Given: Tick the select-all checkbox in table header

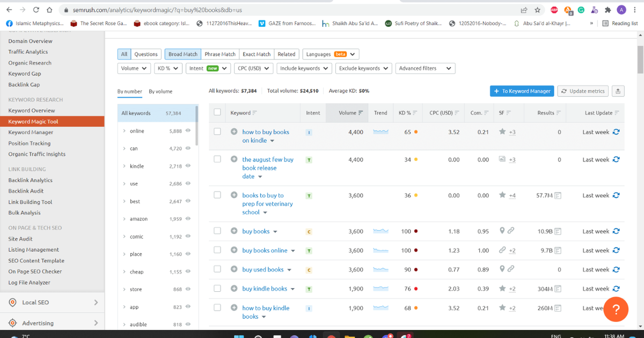Looking at the screenshot, I should coord(217,113).
